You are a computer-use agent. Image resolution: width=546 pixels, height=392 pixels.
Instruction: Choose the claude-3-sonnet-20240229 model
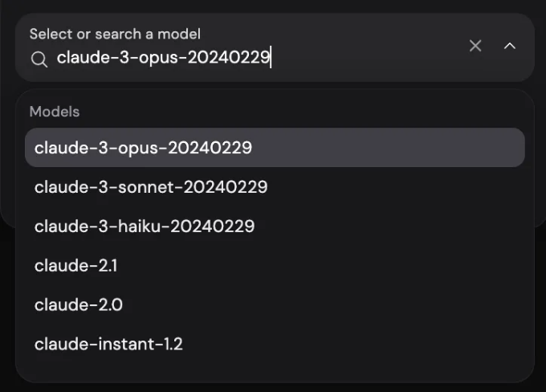pyautogui.click(x=275, y=187)
